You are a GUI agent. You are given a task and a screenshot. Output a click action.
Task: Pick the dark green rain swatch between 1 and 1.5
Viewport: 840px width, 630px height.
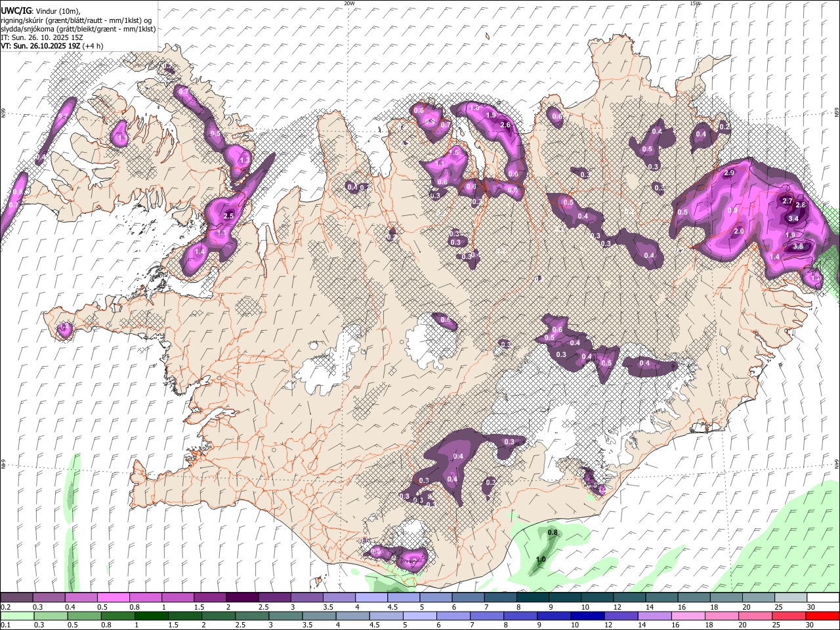[151, 616]
